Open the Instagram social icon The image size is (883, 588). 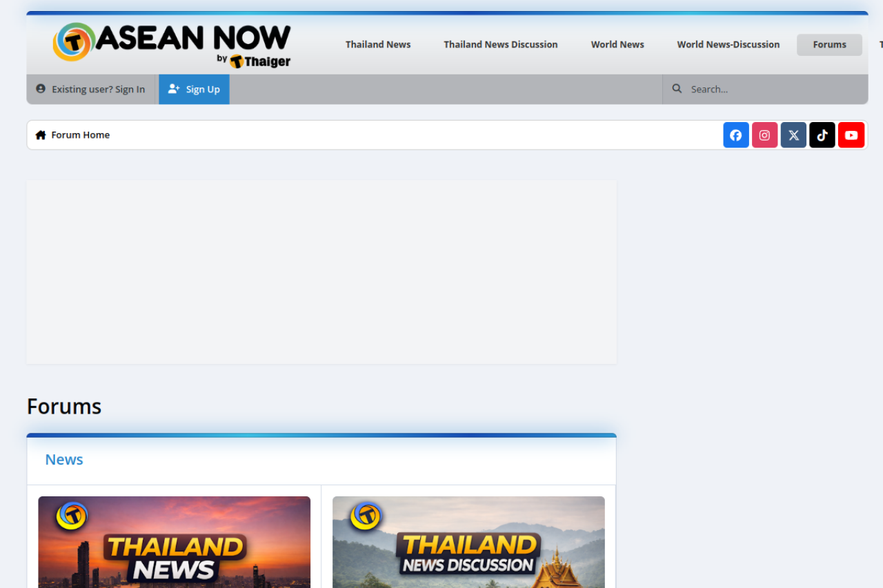[764, 135]
